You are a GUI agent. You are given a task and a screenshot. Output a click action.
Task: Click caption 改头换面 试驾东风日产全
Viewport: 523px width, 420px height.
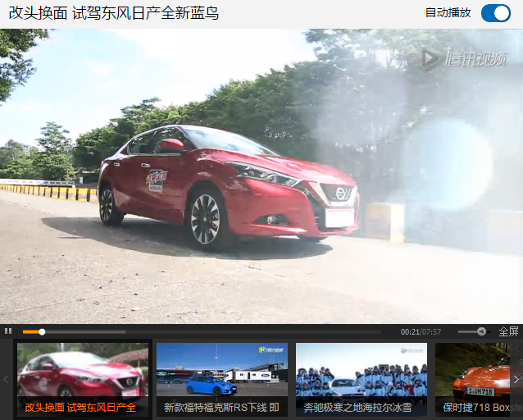click(x=80, y=408)
